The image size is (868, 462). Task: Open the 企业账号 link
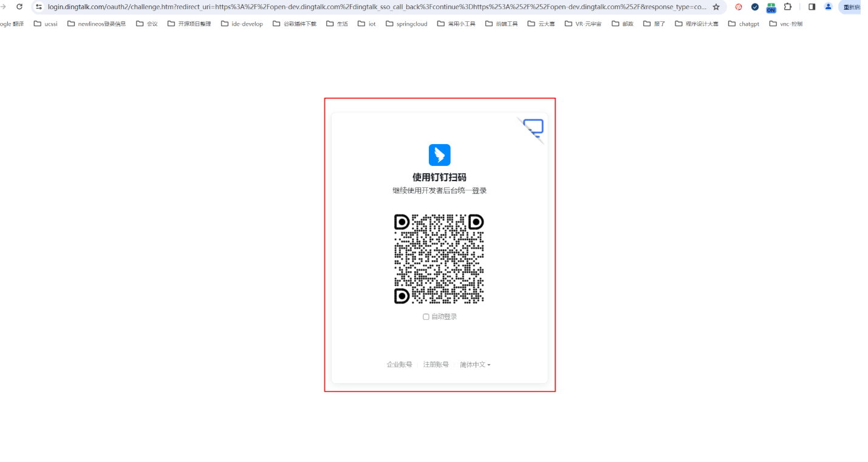tap(400, 365)
